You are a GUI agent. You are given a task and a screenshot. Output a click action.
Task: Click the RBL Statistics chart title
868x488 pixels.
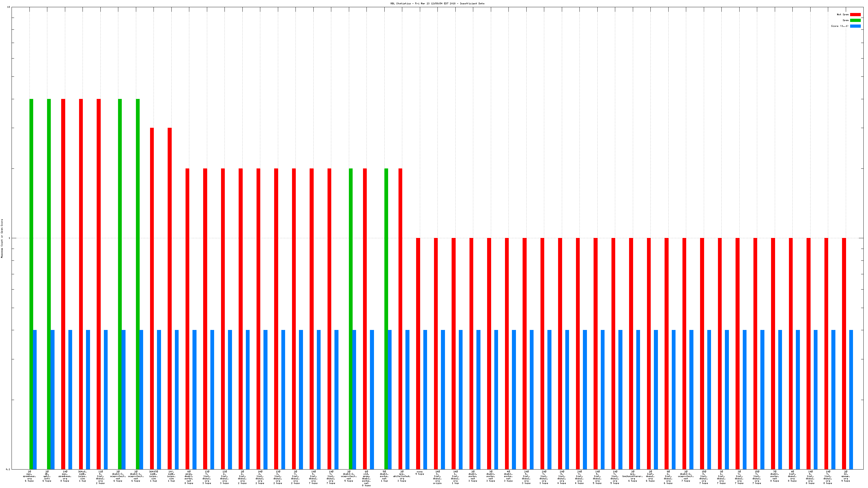click(x=437, y=3)
